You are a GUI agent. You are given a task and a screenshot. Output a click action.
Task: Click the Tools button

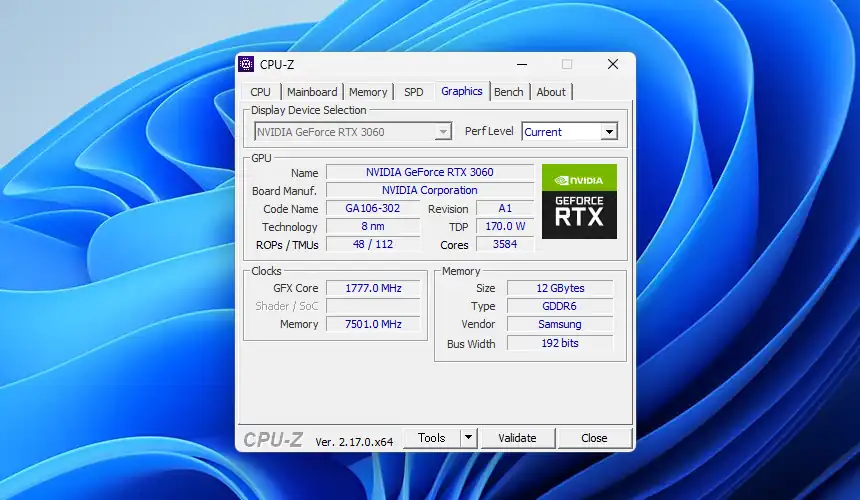tap(432, 438)
